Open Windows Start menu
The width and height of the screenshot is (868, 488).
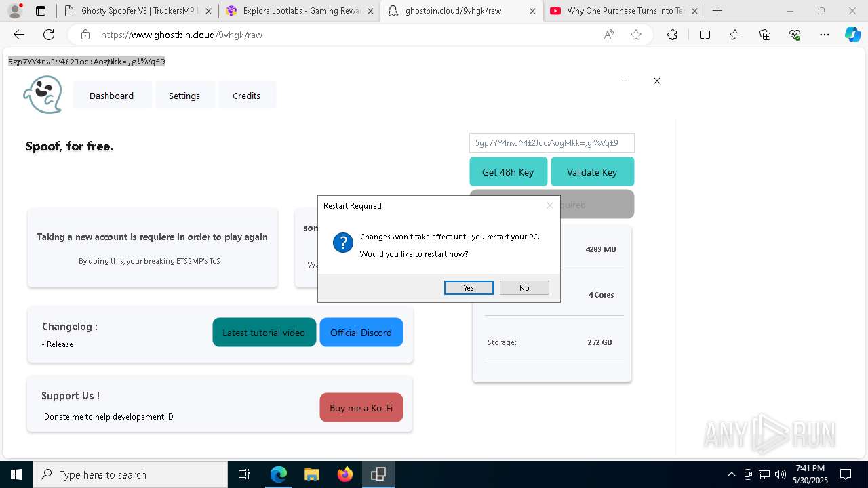click(x=16, y=474)
